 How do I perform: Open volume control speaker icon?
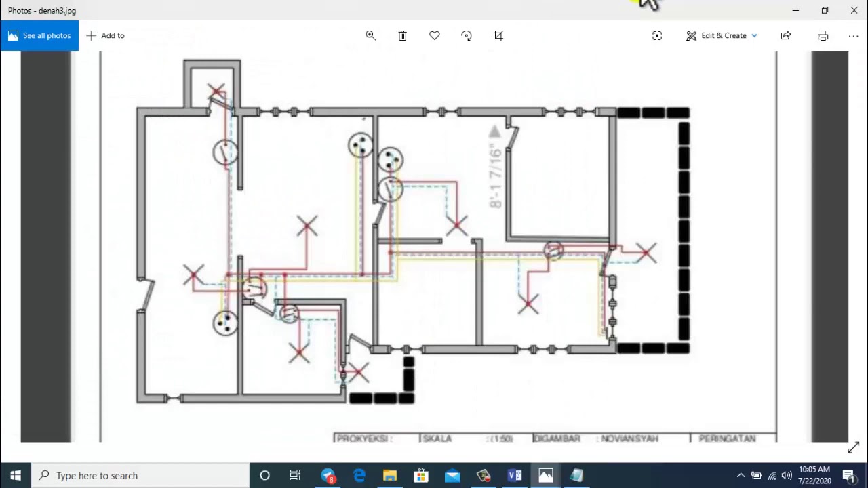tap(787, 475)
